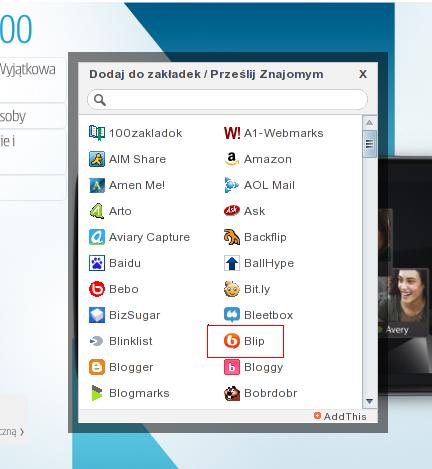Open the AddThis link text
Viewport: 432px width, 469px height.
345,416
